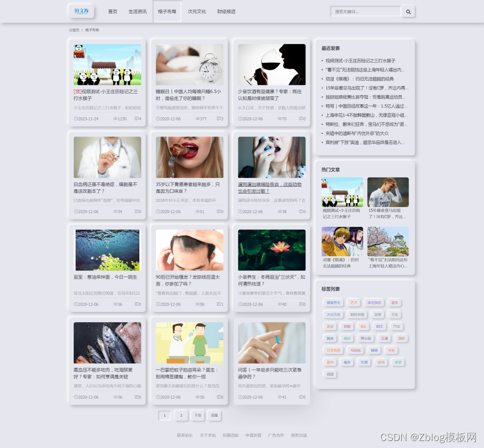Open recent post 夹缝中的迪斯与内忧外患的大众
The height and width of the screenshot is (448, 484).
pyautogui.click(x=357, y=133)
